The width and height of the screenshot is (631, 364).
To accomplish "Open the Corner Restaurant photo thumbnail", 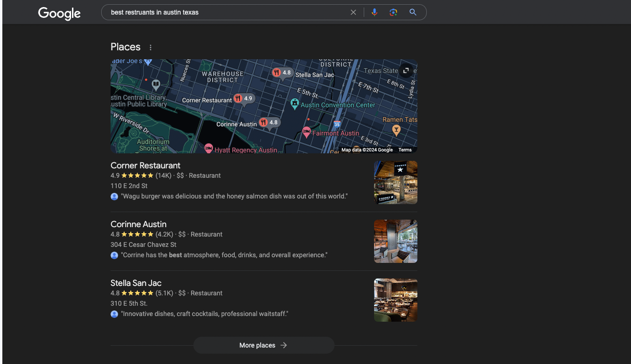I will pyautogui.click(x=396, y=182).
